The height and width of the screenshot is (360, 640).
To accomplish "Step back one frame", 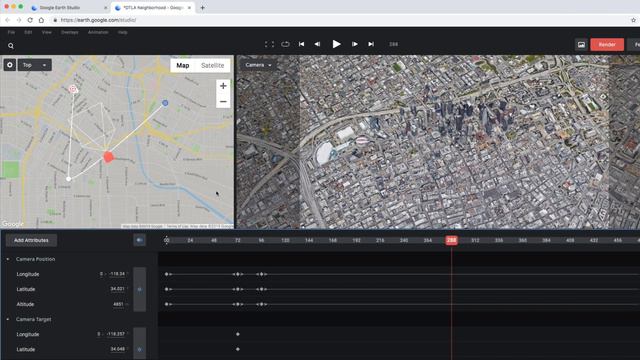I will pyautogui.click(x=317, y=44).
